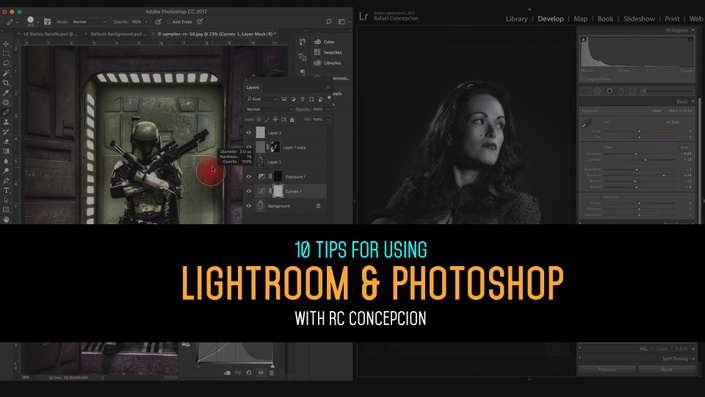This screenshot has width=705, height=397.
Task: Select the Eraser tool
Action: point(6,142)
